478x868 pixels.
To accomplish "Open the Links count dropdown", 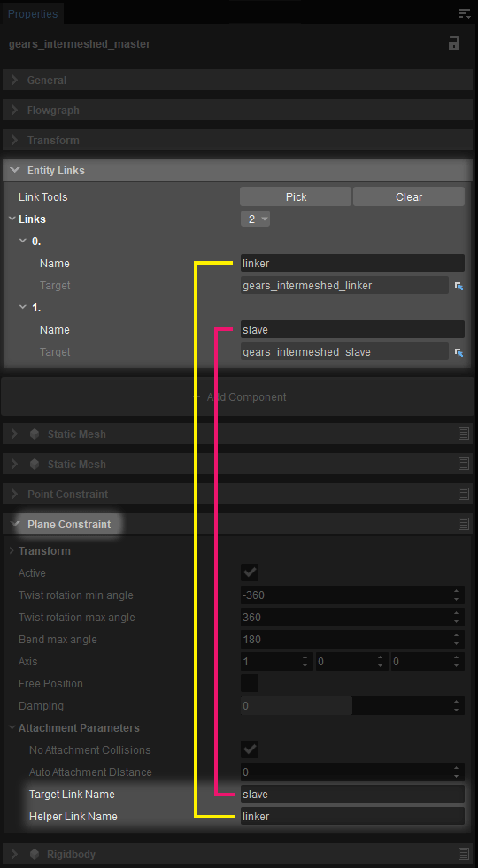I will click(255, 219).
